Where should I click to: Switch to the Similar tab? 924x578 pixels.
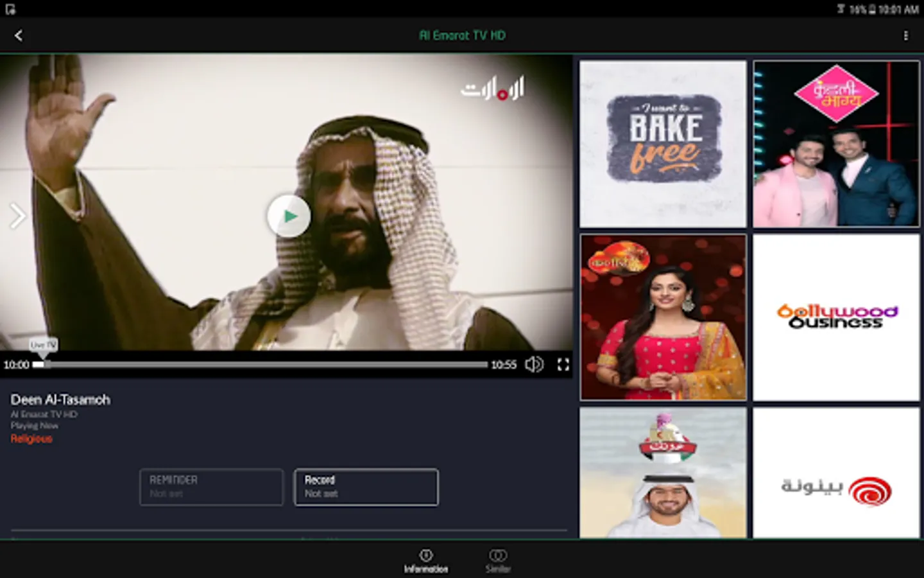coord(498,560)
